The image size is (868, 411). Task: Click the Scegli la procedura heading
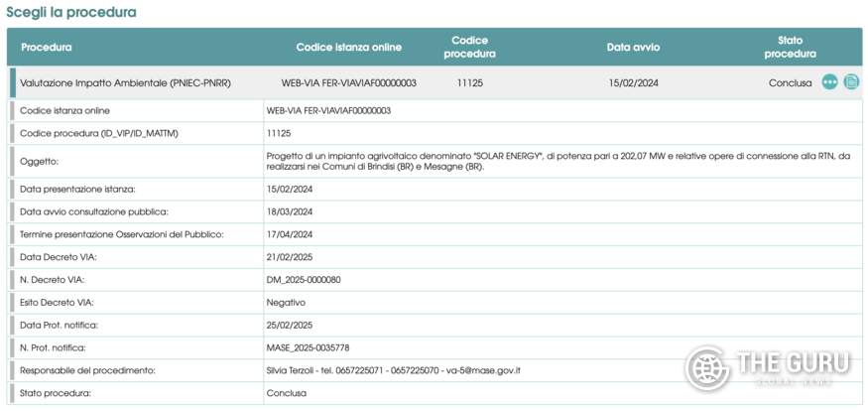(x=71, y=12)
